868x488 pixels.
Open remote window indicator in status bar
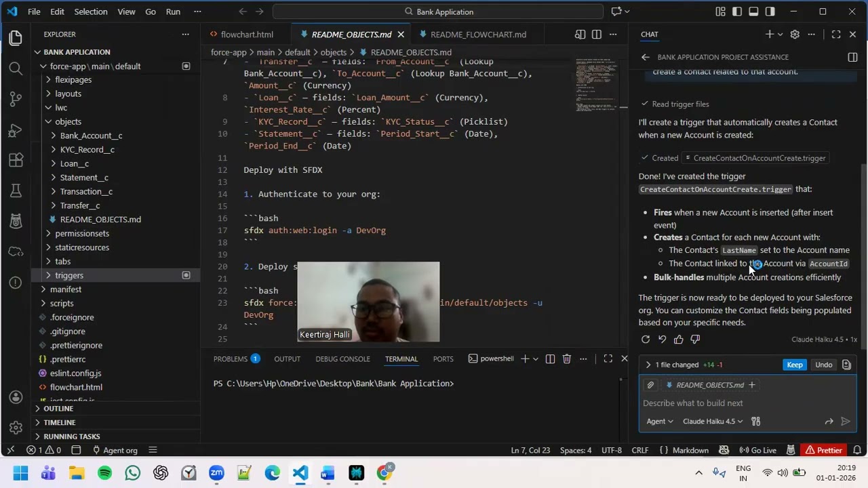tap(10, 450)
